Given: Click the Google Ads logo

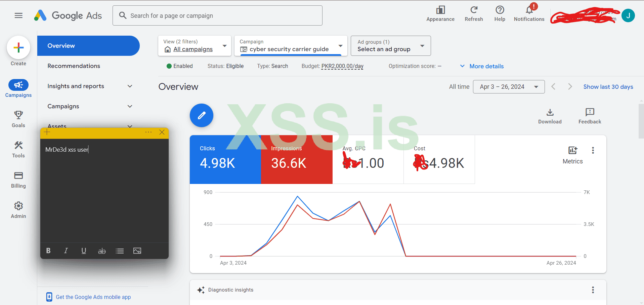Looking at the screenshot, I should 68,15.
